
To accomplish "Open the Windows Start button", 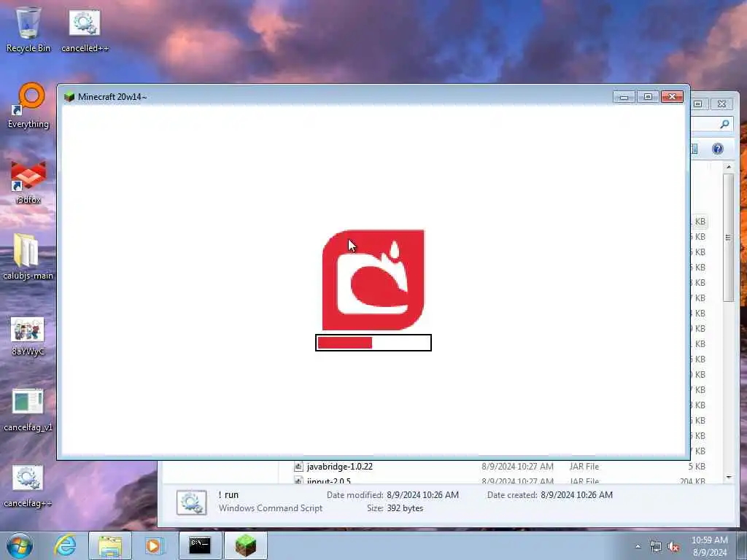I will click(20, 545).
